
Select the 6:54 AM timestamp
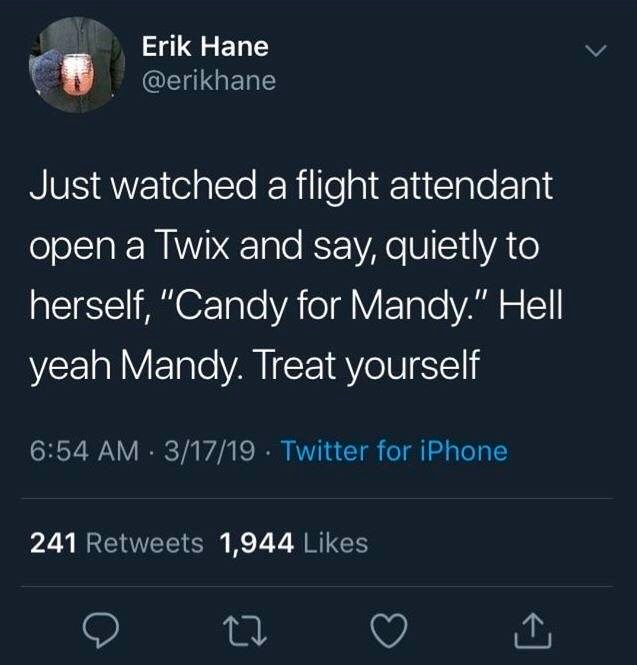84,450
